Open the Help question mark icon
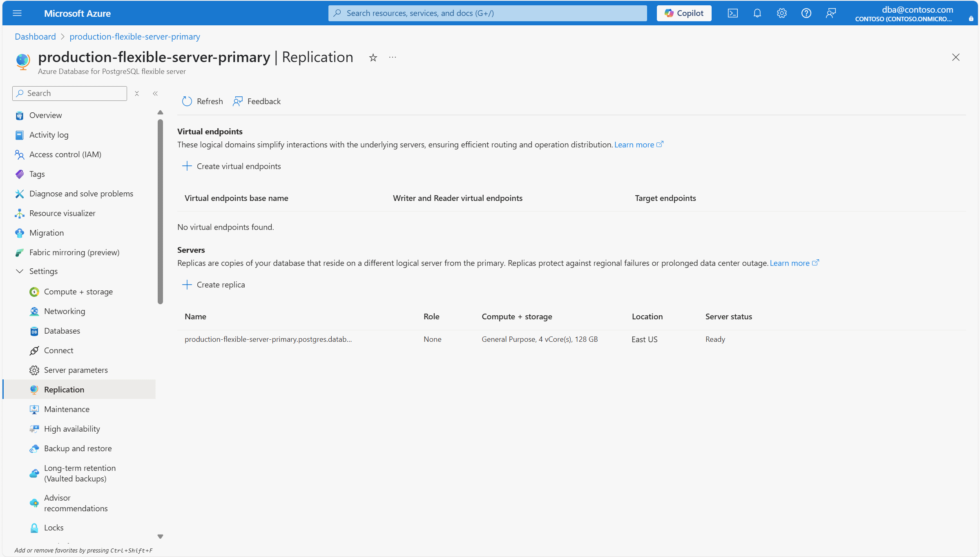This screenshot has height=557, width=980. 806,13
